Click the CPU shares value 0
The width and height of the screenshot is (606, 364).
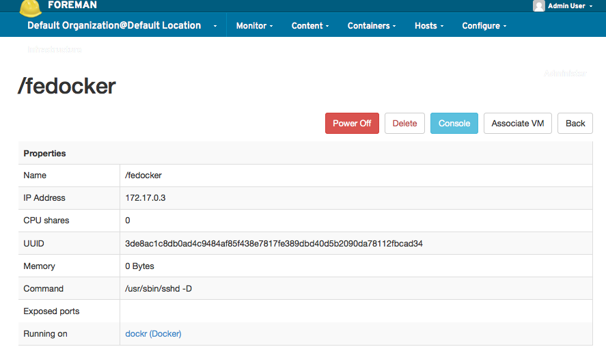coord(128,221)
